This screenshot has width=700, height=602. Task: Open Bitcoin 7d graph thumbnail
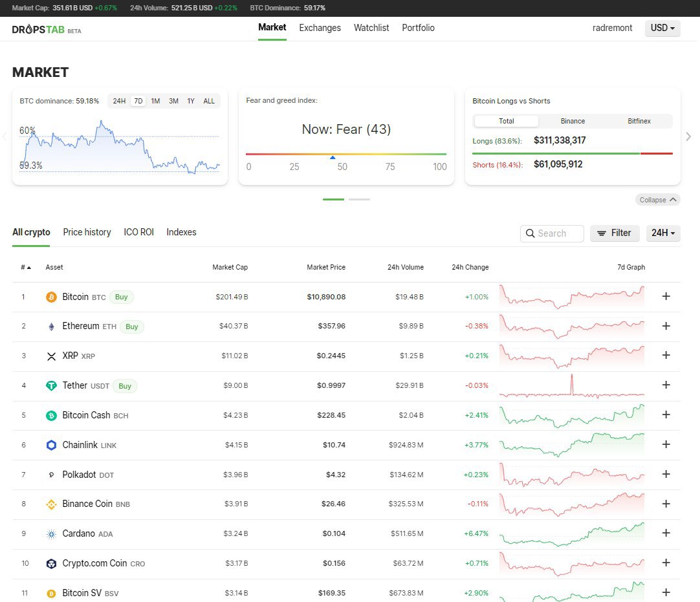pos(572,297)
